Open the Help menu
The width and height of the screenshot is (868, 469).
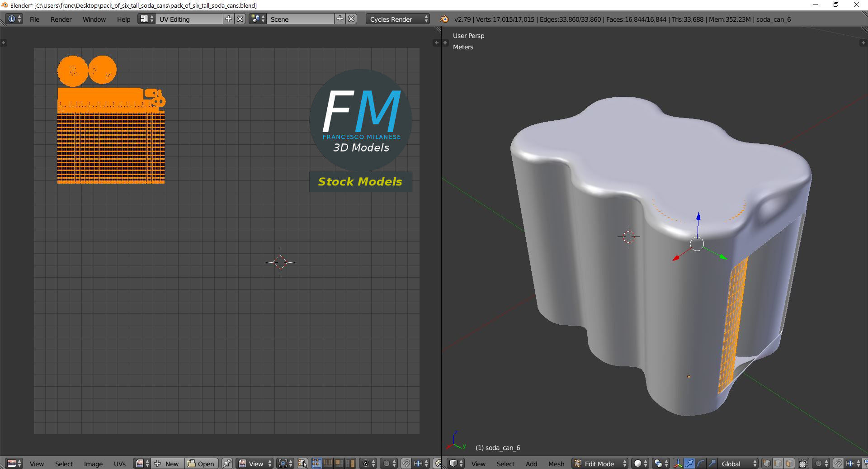123,19
